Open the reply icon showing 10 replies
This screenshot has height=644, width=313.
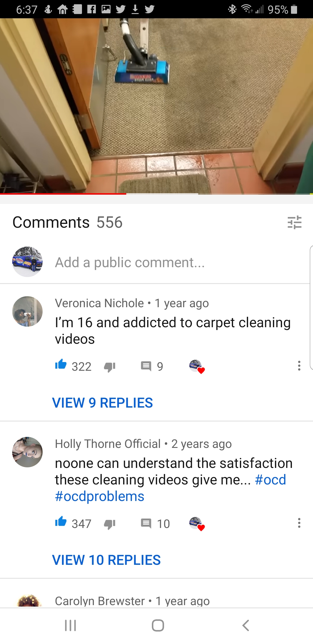point(146,523)
